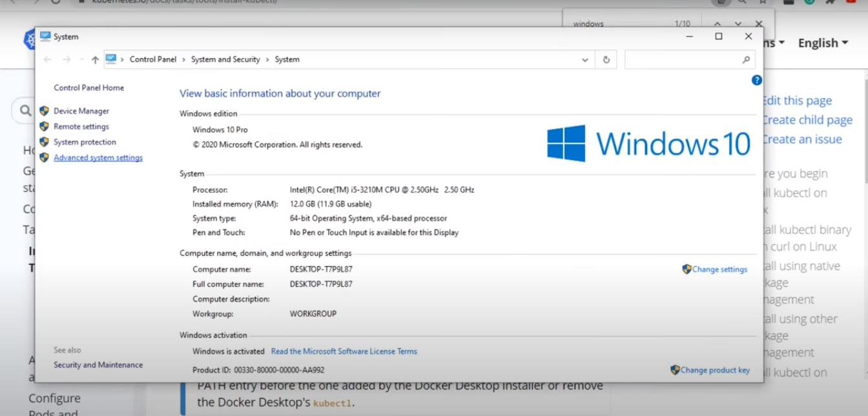Open Remote settings
Screen dimensions: 868x416
pyautogui.click(x=81, y=127)
